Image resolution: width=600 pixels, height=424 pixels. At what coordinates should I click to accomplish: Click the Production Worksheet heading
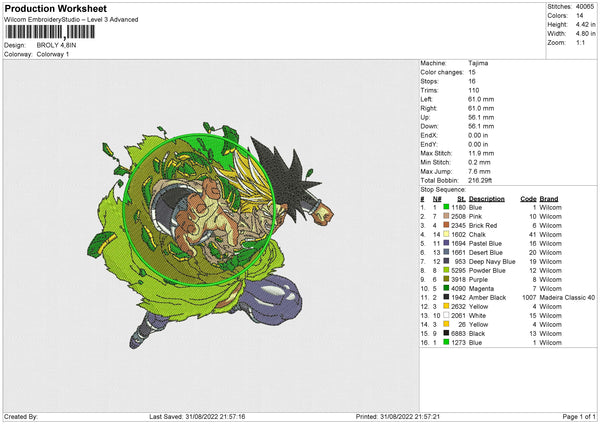pos(55,8)
